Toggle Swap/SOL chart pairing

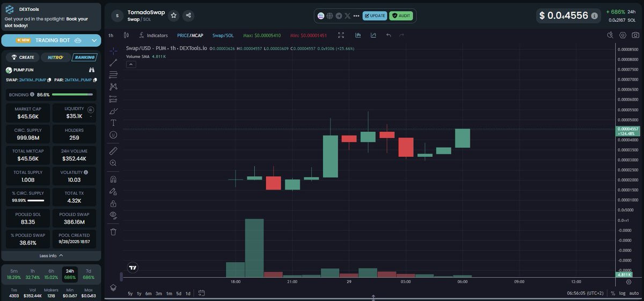pyautogui.click(x=223, y=35)
